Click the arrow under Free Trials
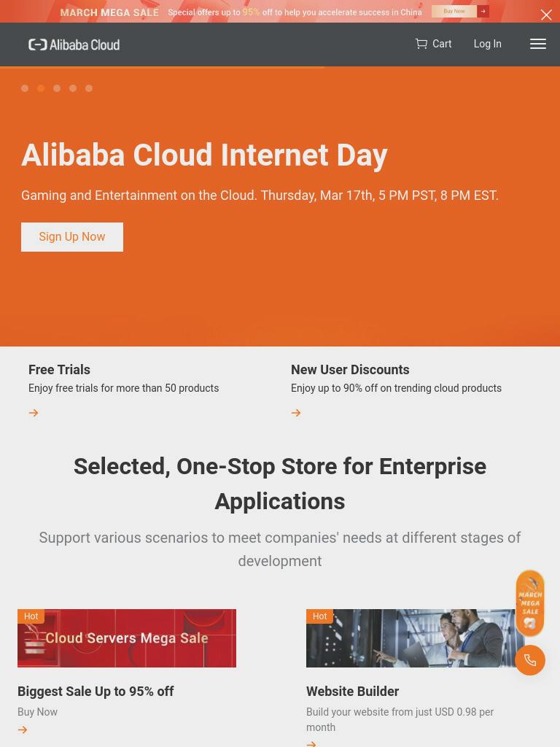 pos(34,413)
